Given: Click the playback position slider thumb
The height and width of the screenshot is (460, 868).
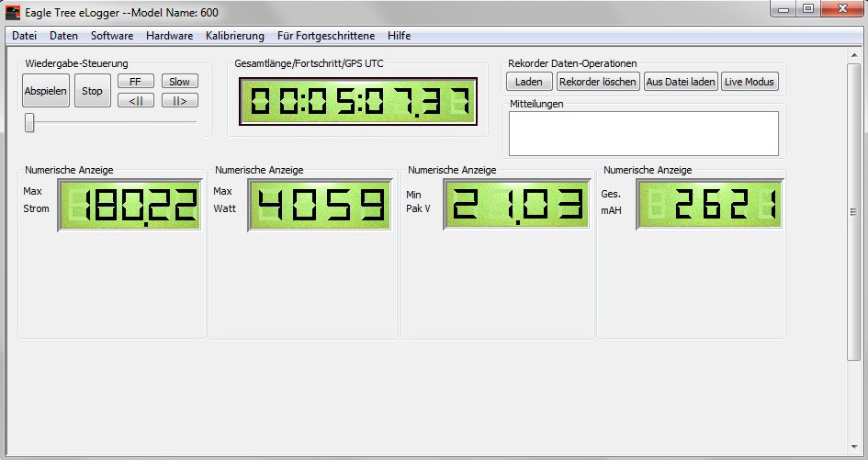Looking at the screenshot, I should coord(29,122).
